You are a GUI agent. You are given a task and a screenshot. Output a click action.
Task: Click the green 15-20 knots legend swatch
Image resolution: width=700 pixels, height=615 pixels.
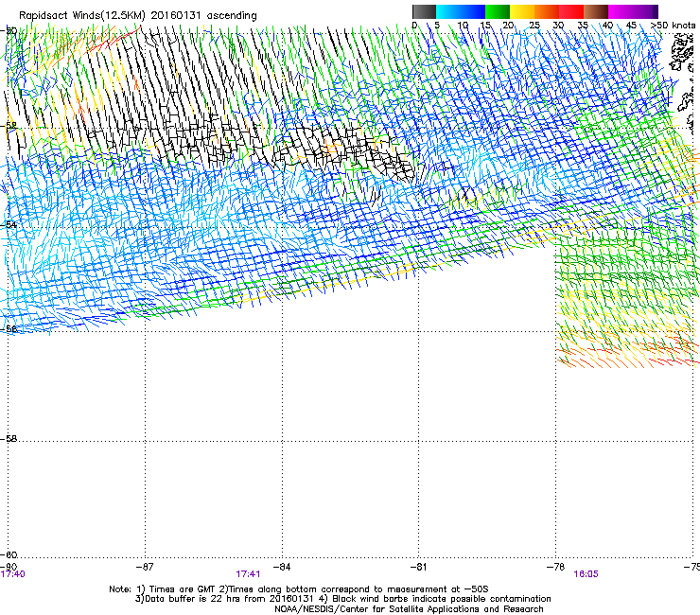click(x=498, y=11)
